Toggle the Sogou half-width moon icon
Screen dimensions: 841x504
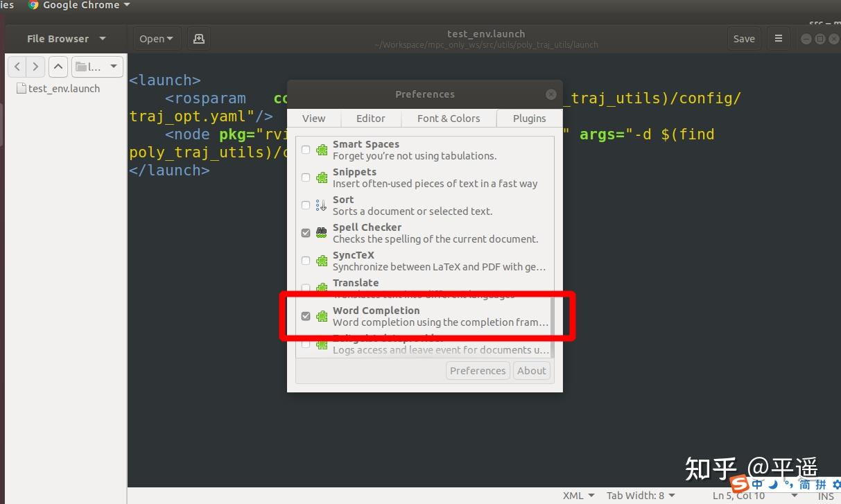pyautogui.click(x=773, y=483)
